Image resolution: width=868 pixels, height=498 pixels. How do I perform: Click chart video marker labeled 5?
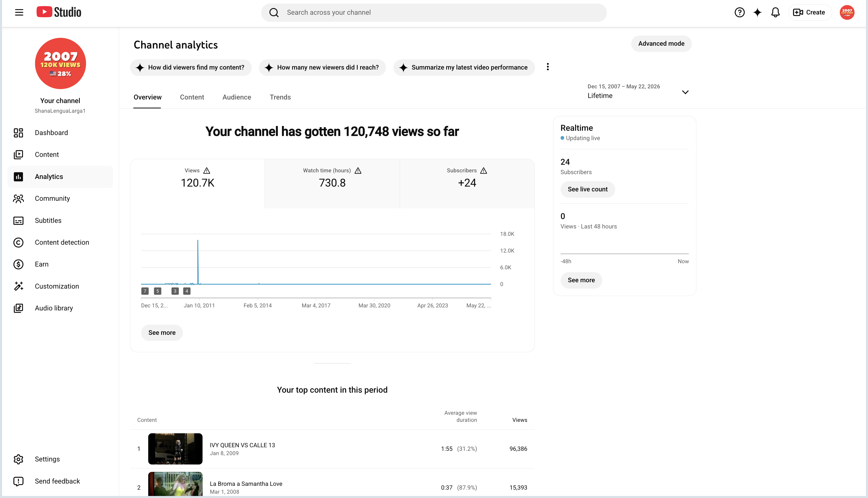[x=157, y=291]
